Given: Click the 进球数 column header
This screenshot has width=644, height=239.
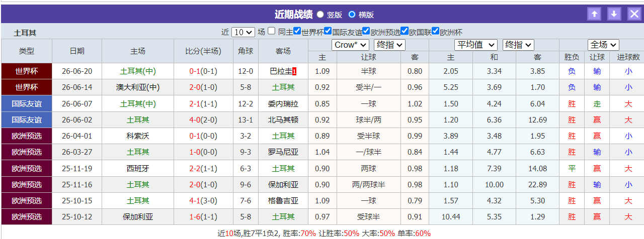Looking at the screenshot, I should [x=628, y=57].
